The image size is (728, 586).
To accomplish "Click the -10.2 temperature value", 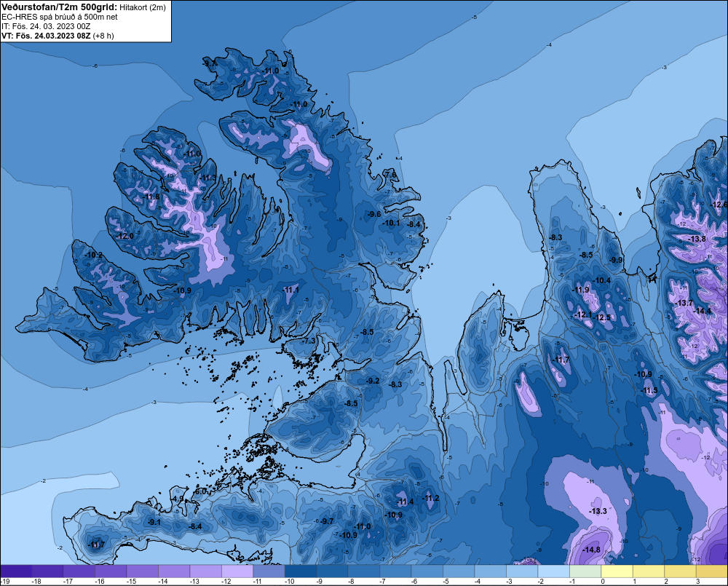I will [x=94, y=255].
